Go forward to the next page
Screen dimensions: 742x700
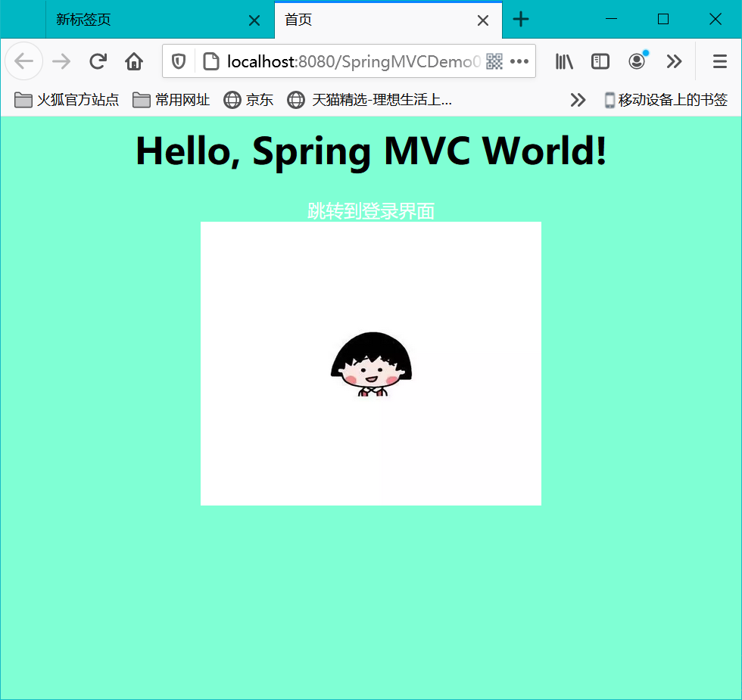[x=61, y=61]
